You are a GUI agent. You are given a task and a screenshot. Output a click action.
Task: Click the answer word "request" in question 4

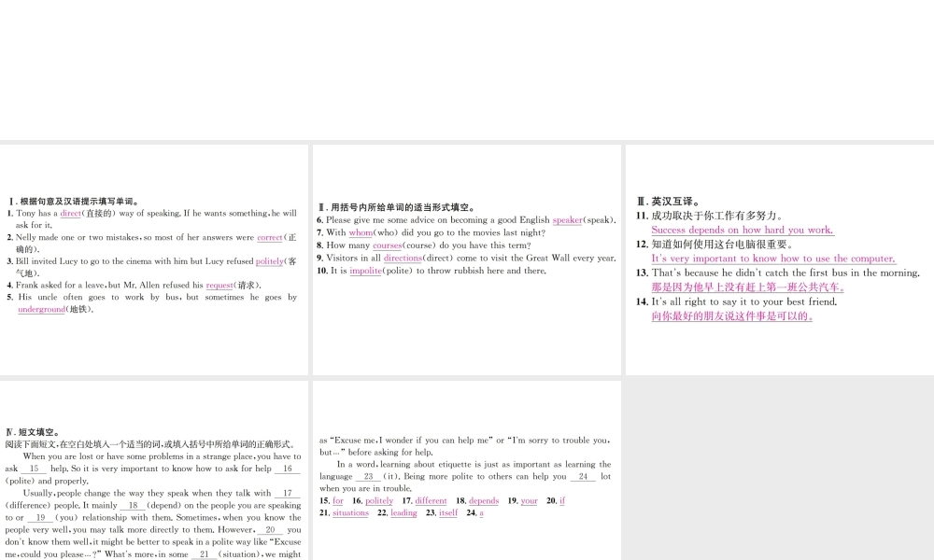coord(219,285)
